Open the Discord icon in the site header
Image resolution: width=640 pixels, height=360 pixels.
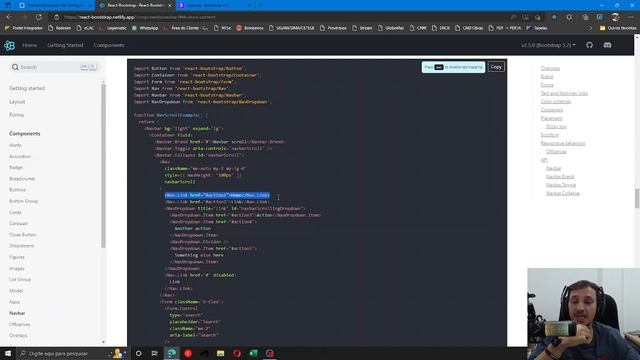coord(607,45)
